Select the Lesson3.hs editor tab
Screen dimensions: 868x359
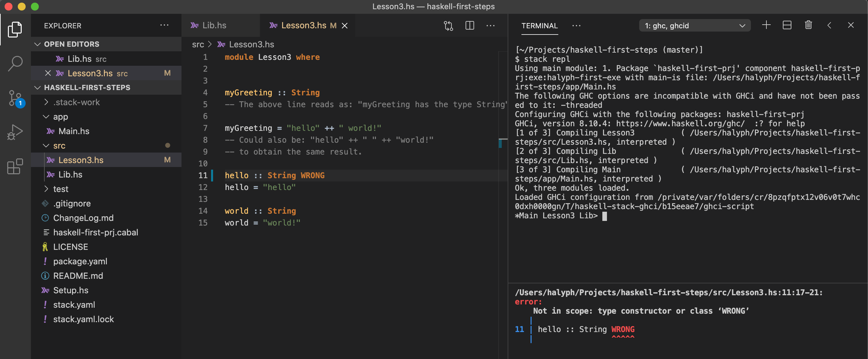point(307,26)
